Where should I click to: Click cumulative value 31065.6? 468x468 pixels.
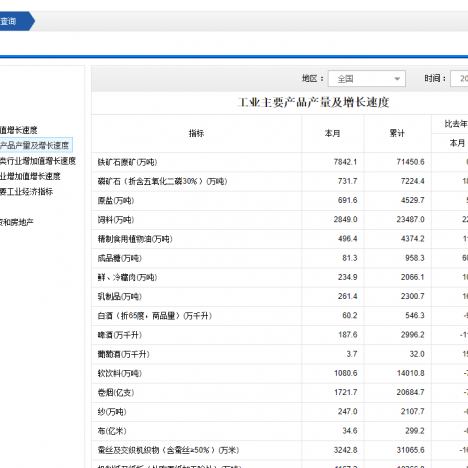pyautogui.click(x=410, y=450)
